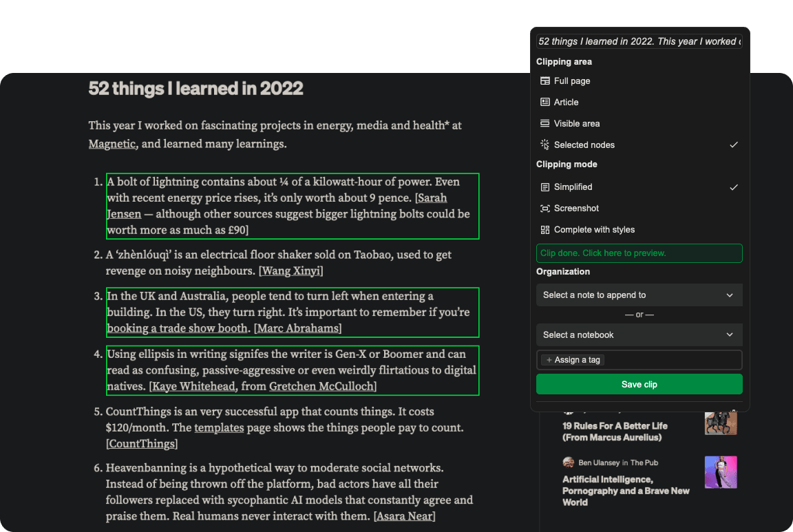Select the Clipping area section header

pos(564,61)
